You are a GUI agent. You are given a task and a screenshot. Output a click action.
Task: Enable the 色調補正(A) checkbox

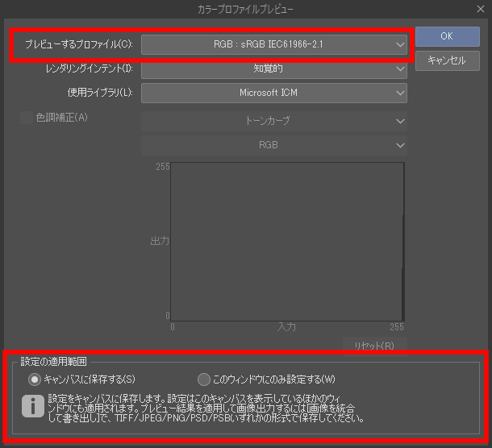(27, 118)
